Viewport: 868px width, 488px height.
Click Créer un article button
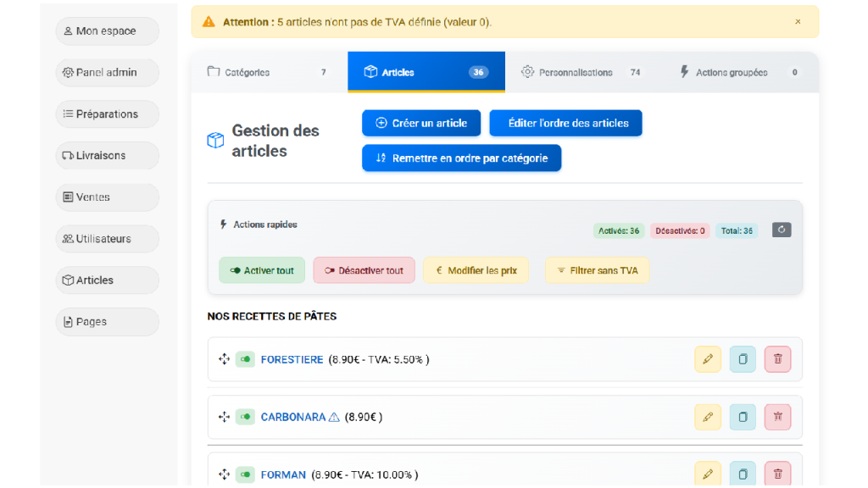point(421,123)
